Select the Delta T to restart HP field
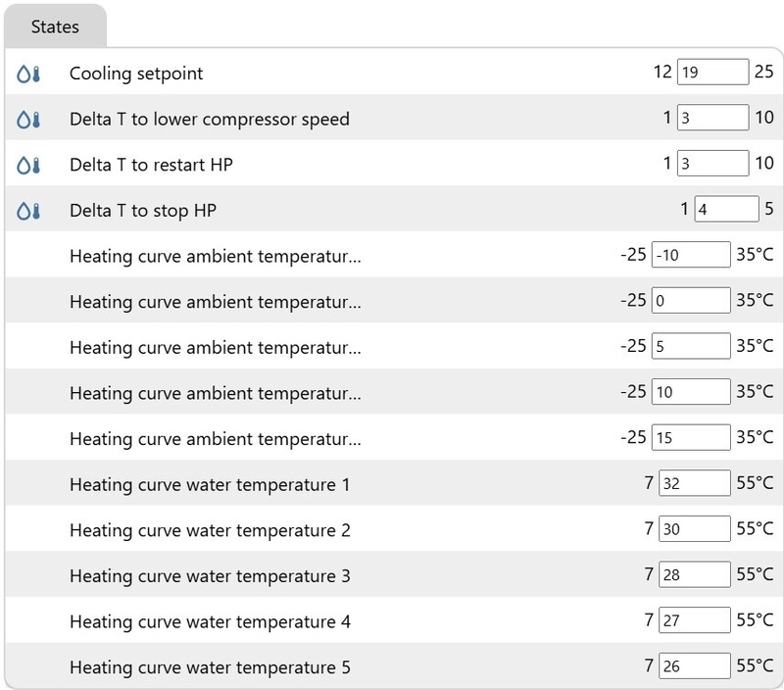Screen dimensions: 784x690 point(712,164)
